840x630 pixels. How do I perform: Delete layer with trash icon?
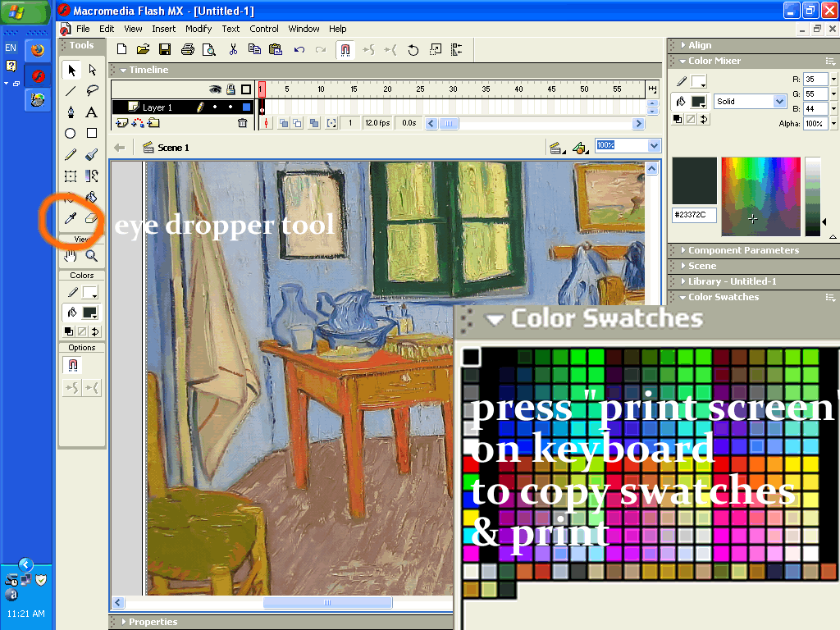(x=242, y=123)
